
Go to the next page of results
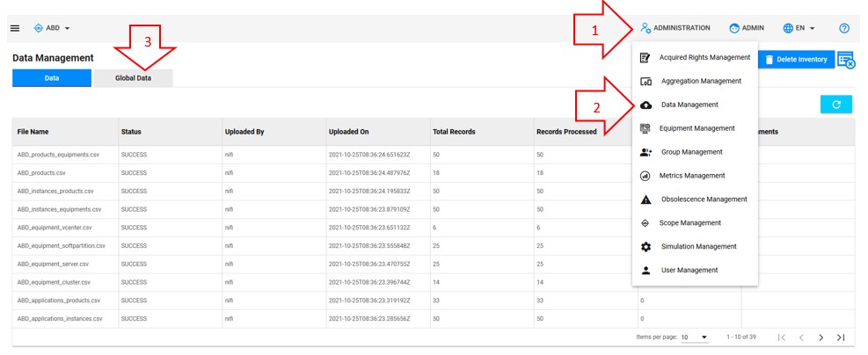coord(821,337)
